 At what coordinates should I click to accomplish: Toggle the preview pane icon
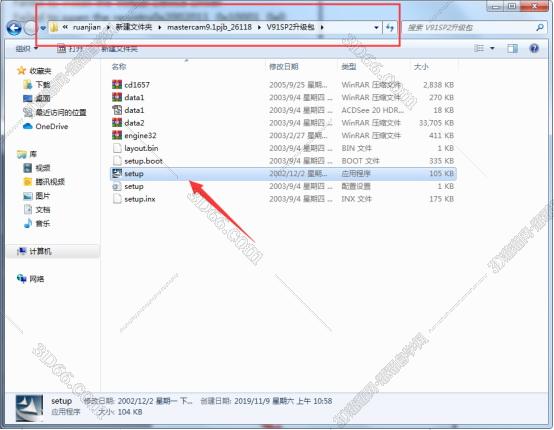512,48
